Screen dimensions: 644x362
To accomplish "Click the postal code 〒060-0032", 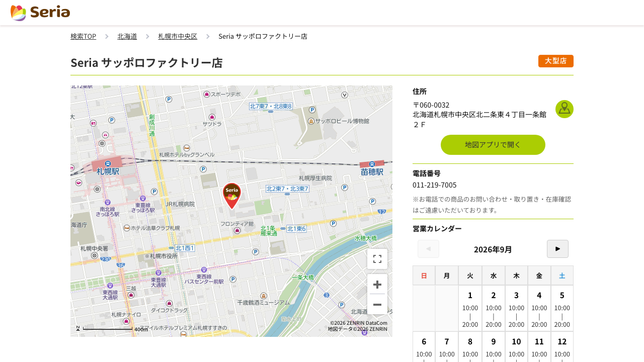I will pyautogui.click(x=431, y=105).
